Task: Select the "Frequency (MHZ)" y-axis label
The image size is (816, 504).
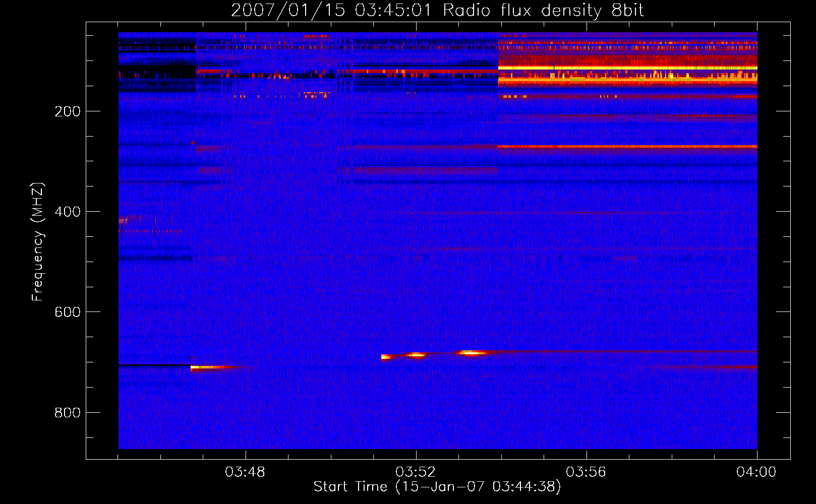Action: pos(38,242)
